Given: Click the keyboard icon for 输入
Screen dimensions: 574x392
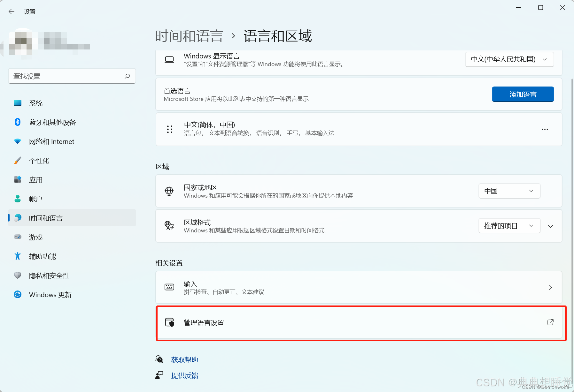Looking at the screenshot, I should (x=169, y=287).
